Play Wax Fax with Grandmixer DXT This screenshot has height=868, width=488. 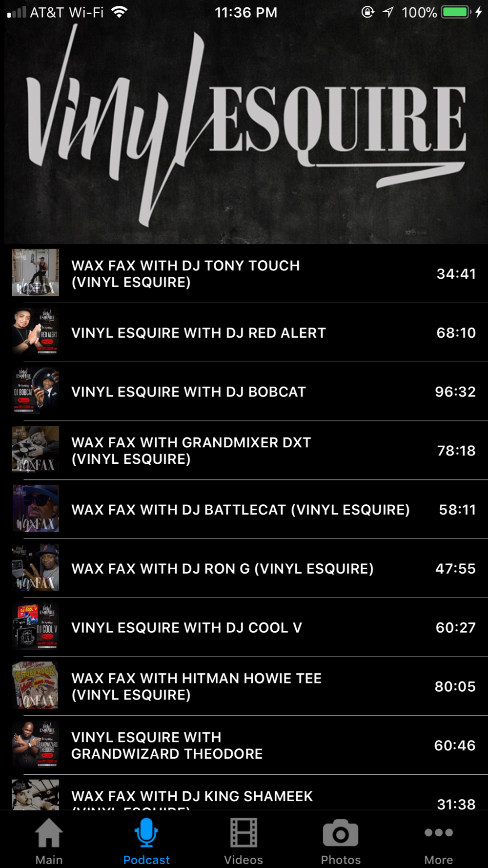point(244,451)
